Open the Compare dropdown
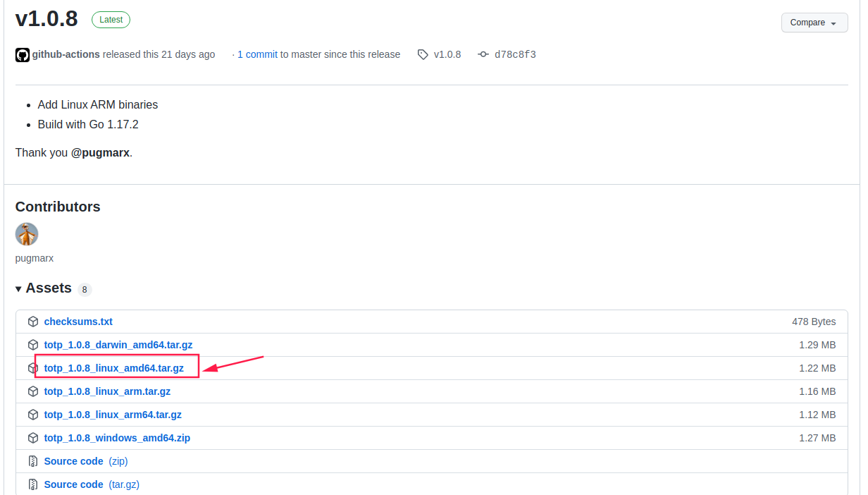Image resolution: width=868 pixels, height=495 pixels. tap(814, 23)
